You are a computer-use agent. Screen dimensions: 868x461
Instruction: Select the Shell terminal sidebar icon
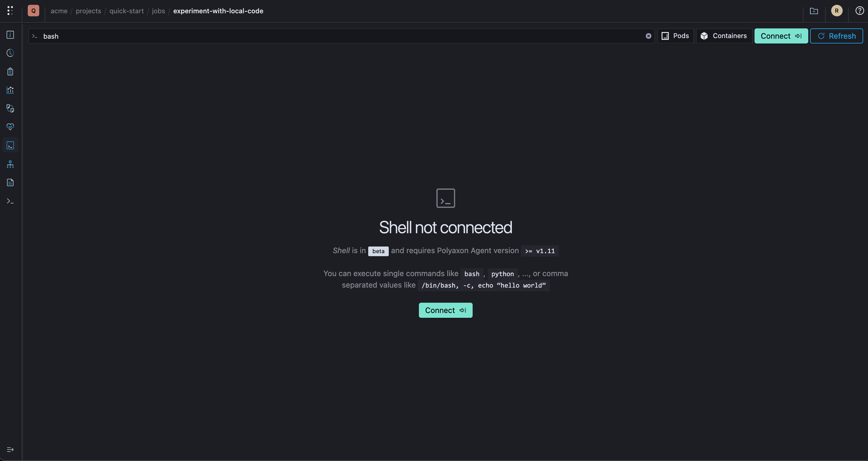(11, 145)
